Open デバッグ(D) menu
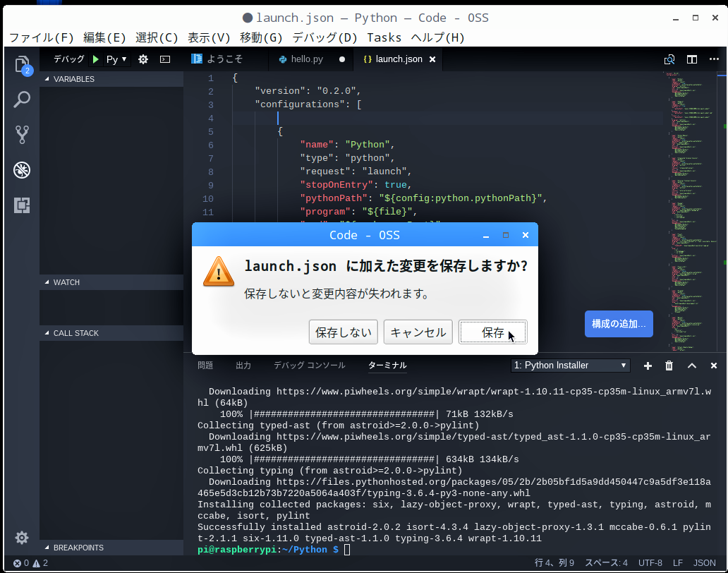728x573 pixels. click(324, 37)
